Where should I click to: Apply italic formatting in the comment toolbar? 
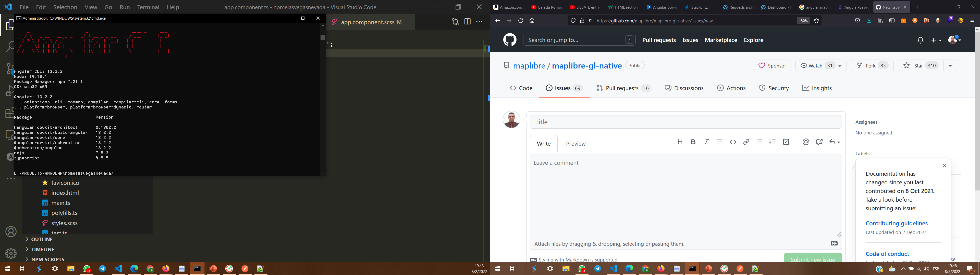706,142
